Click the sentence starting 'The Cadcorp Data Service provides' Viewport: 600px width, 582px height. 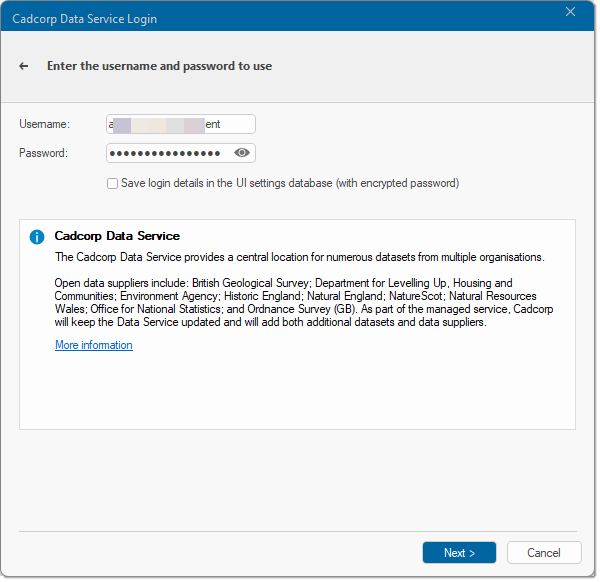pos(300,257)
